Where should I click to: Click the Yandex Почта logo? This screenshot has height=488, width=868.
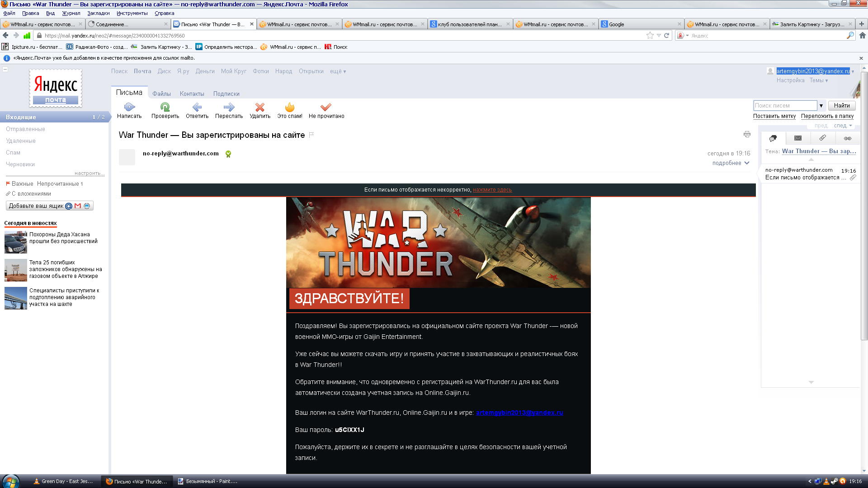tap(56, 88)
